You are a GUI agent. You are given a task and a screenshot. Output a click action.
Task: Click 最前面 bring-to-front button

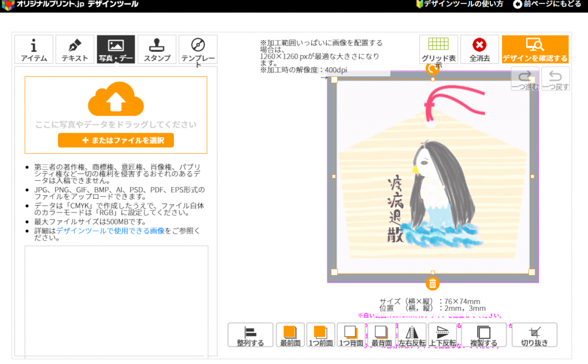tap(290, 335)
